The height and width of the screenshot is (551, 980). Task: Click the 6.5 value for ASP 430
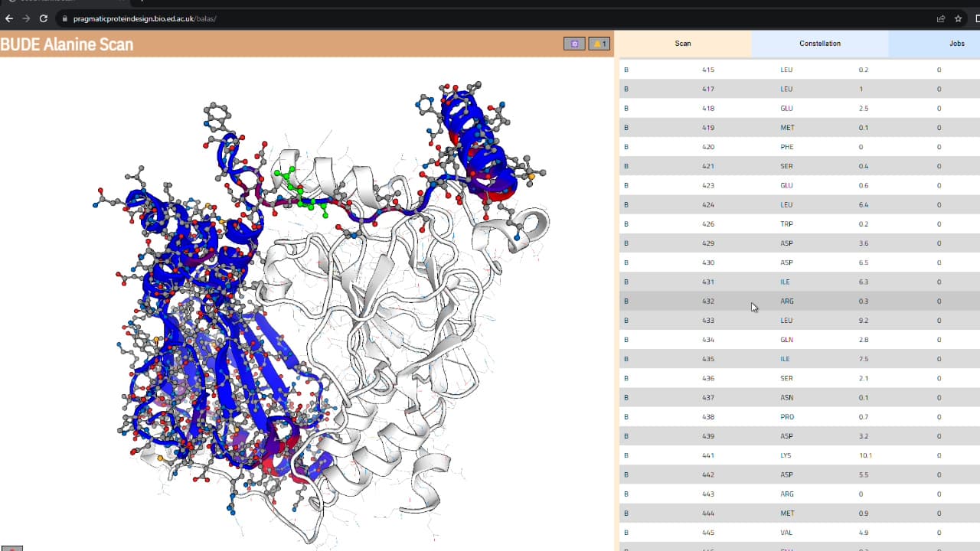coord(864,262)
